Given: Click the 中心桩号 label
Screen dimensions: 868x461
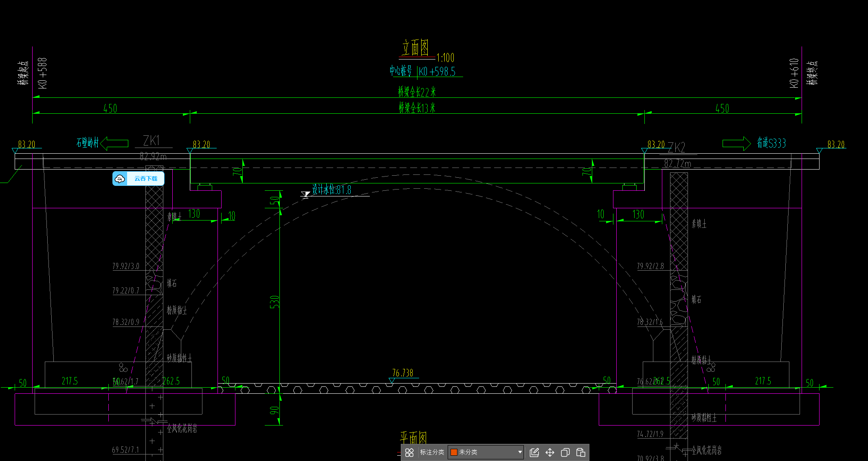Looking at the screenshot, I should pyautogui.click(x=400, y=71).
